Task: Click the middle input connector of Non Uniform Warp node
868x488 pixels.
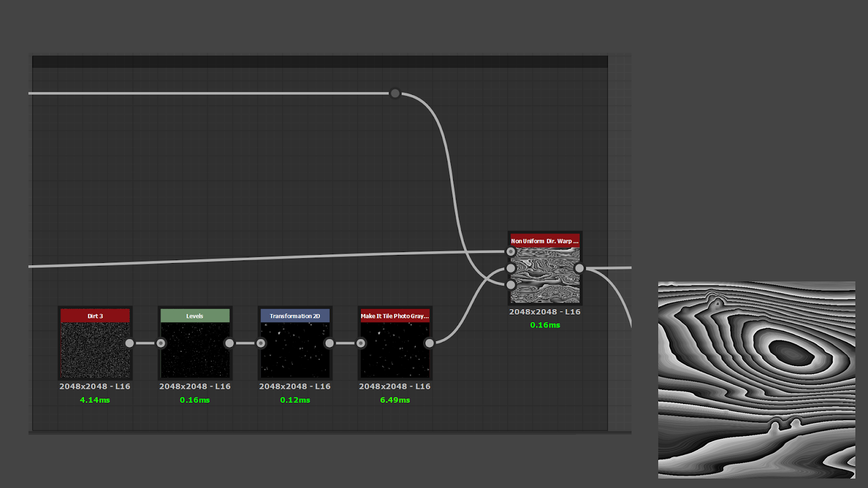Action: 511,268
